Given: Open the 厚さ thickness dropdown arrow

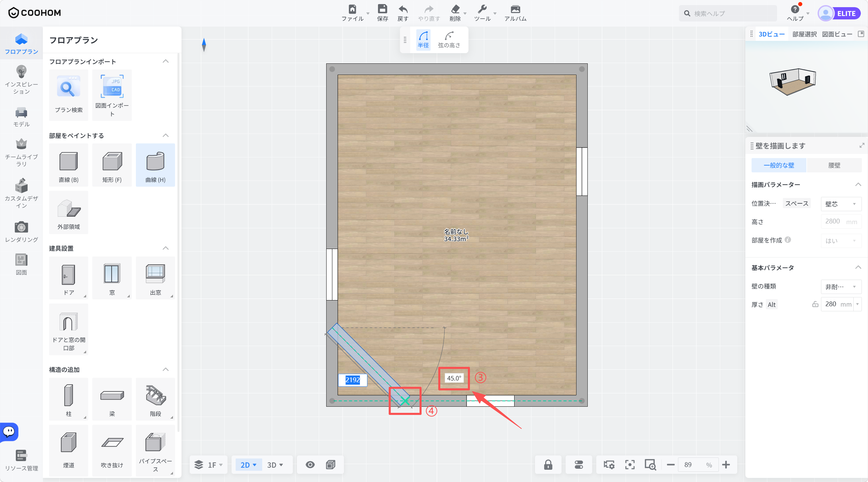Looking at the screenshot, I should click(857, 304).
